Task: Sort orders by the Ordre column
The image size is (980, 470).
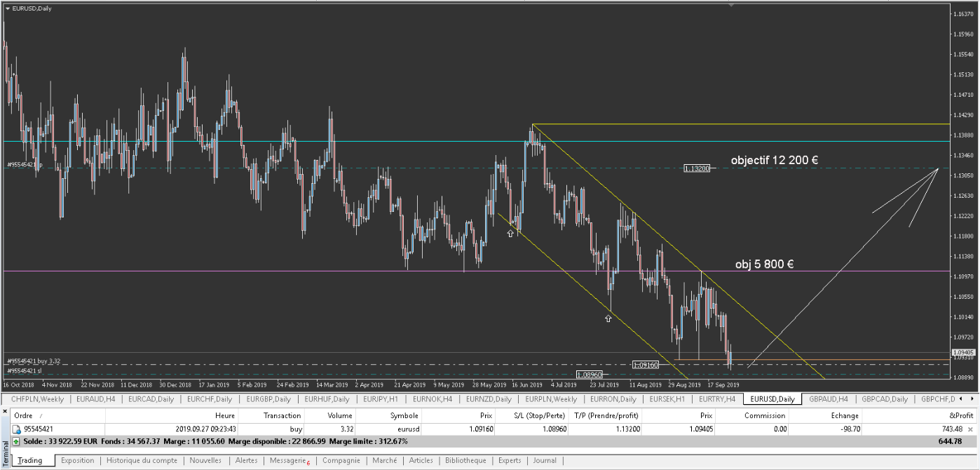Action: (32, 415)
